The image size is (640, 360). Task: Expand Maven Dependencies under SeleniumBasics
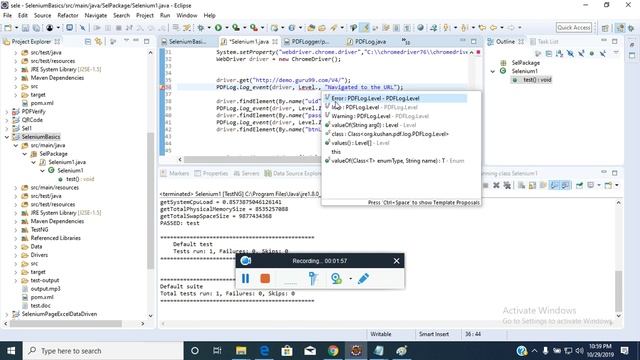pyautogui.click(x=16, y=221)
